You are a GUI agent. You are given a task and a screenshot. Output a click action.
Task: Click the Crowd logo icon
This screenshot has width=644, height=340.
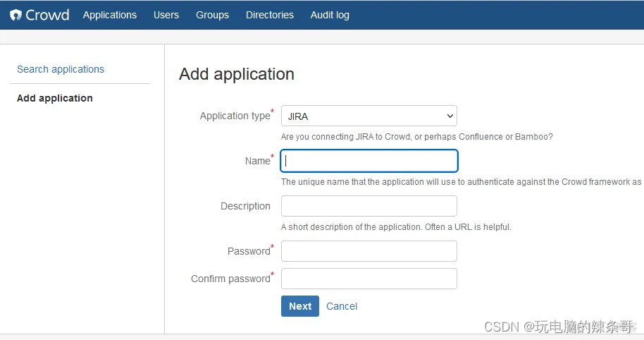point(16,16)
